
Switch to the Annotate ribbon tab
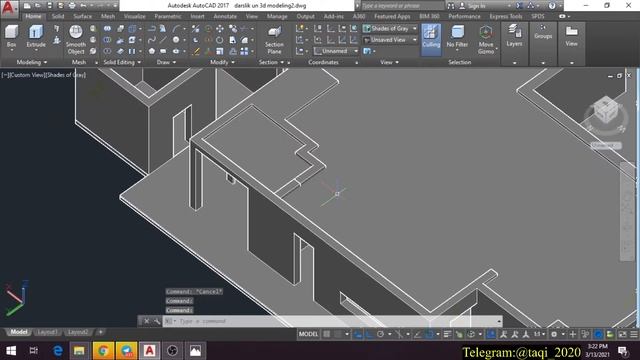tap(225, 16)
